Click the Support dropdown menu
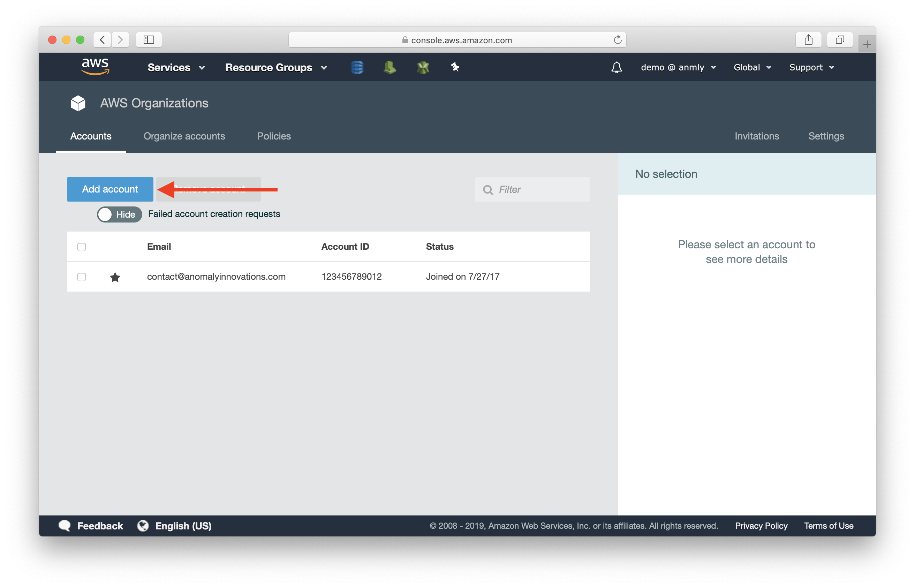Viewport: 915px width, 588px height. [811, 67]
